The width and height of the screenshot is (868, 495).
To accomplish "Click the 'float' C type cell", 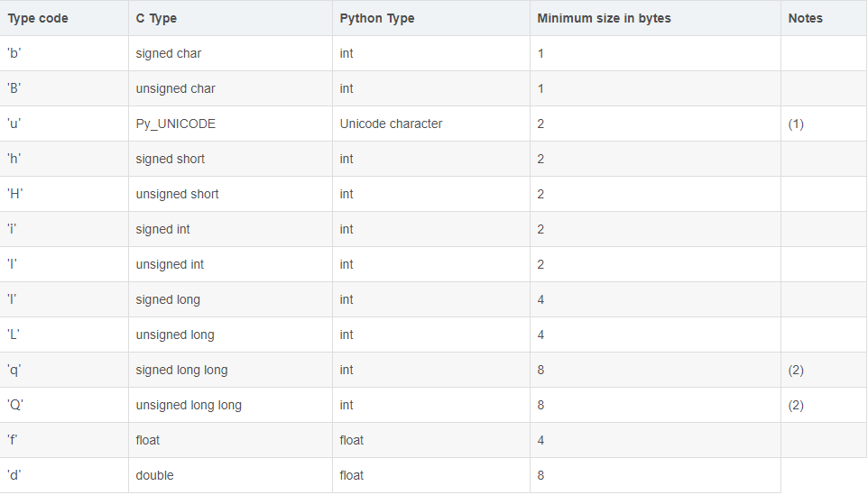I will [x=150, y=440].
